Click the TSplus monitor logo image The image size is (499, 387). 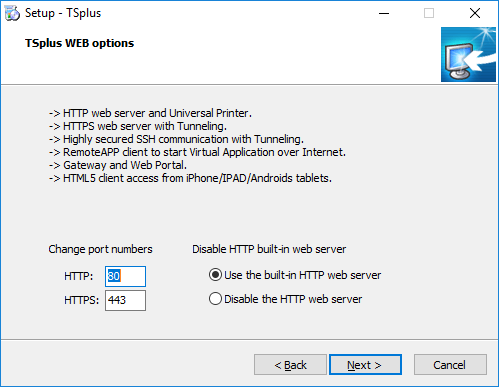coord(468,55)
